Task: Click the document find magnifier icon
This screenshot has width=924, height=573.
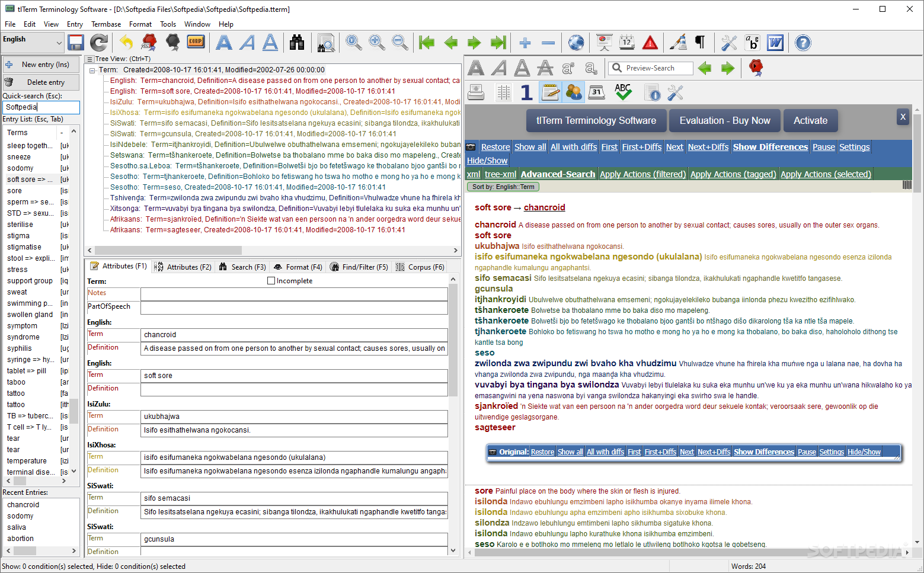Action: click(x=325, y=43)
